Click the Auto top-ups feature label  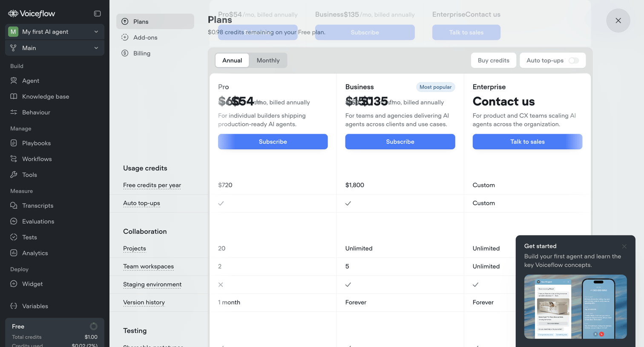point(141,203)
